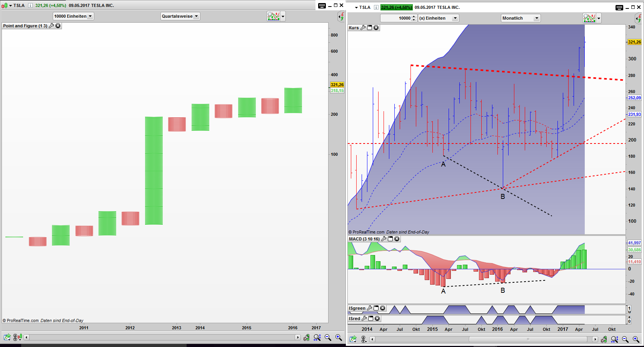
Task: Toggle maximize on the Kurs panel
Action: [x=369, y=28]
